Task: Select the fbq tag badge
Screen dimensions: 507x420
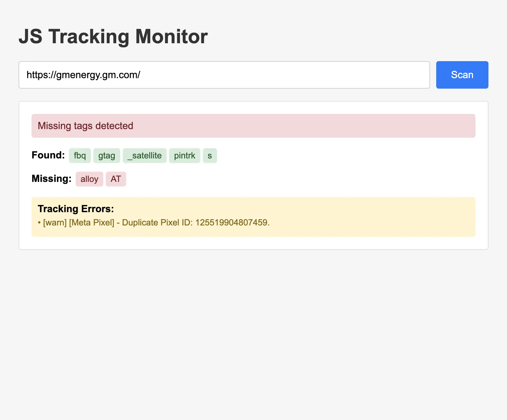Action: click(x=79, y=156)
